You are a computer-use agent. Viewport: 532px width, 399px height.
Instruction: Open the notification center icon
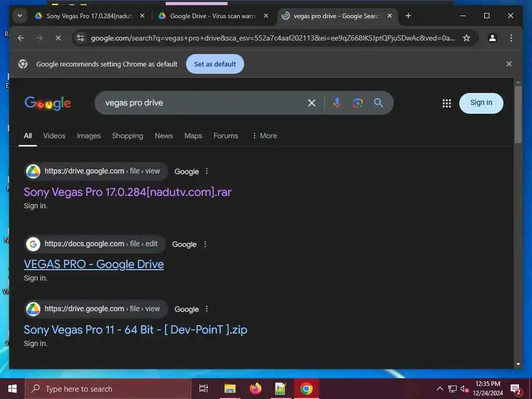pos(516,389)
